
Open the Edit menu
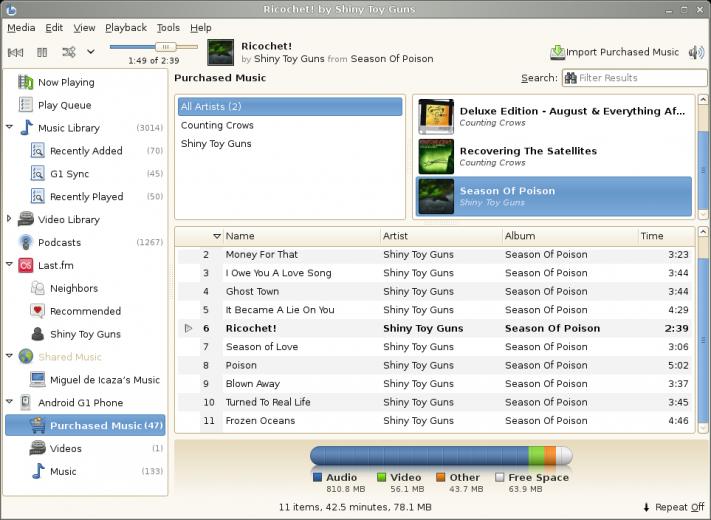coord(54,28)
